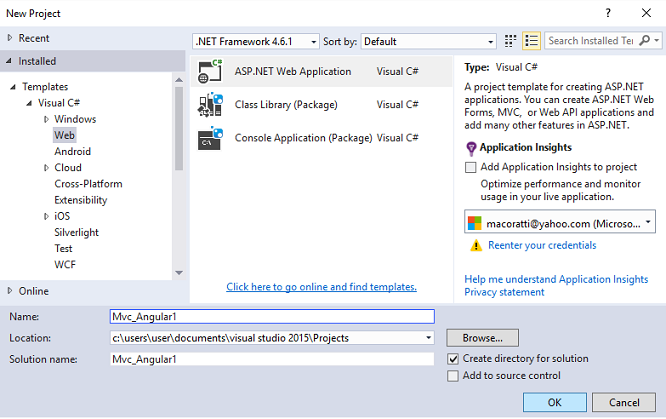Select the Android template category

coord(73,151)
